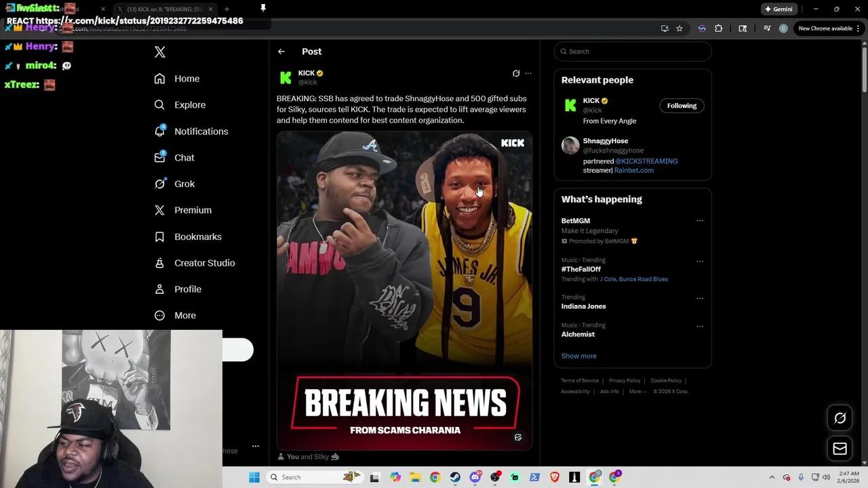Open the post's three-dot options menu
Image resolution: width=868 pixels, height=488 pixels.
coord(528,73)
